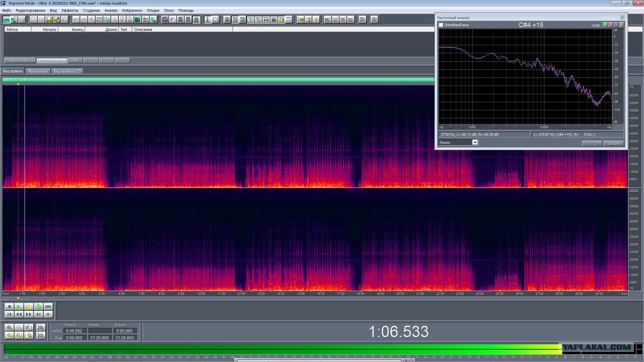The width and height of the screenshot is (644, 362).
Task: Jump to the end with the transport button
Action: (x=38, y=314)
